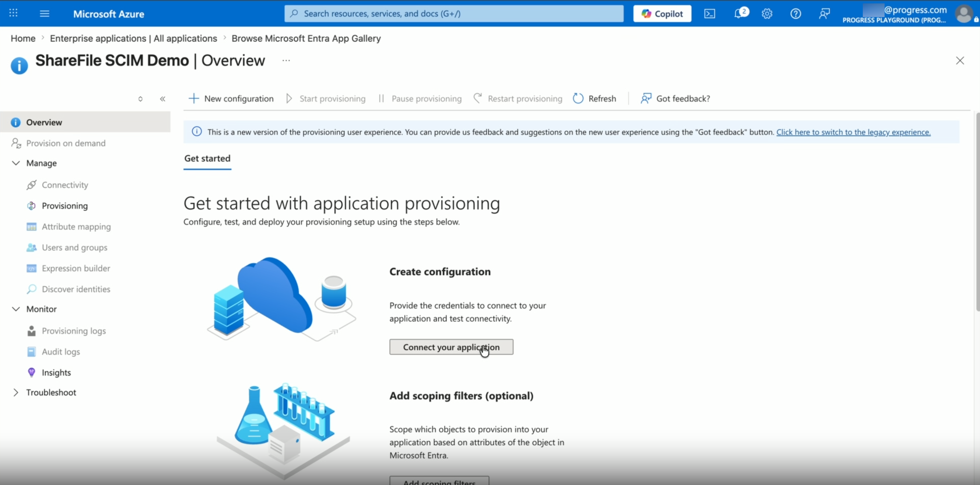Select Overview in the sidebar

click(x=85, y=122)
